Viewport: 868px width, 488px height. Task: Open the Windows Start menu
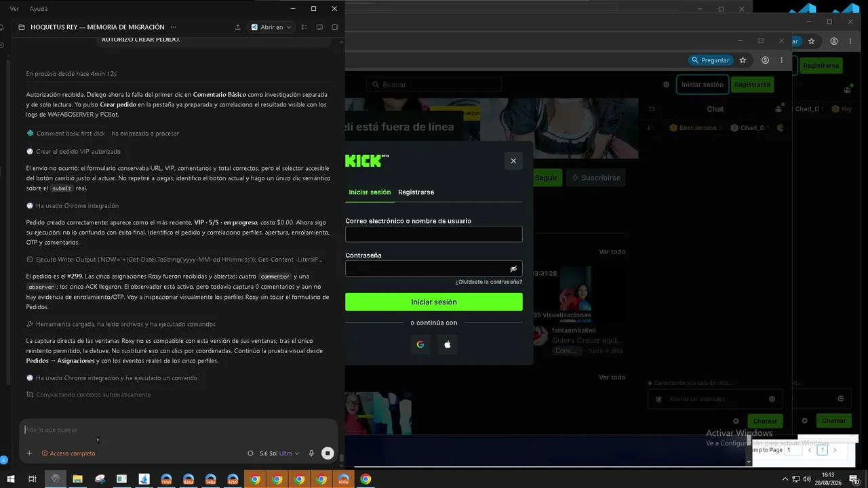(x=11, y=479)
